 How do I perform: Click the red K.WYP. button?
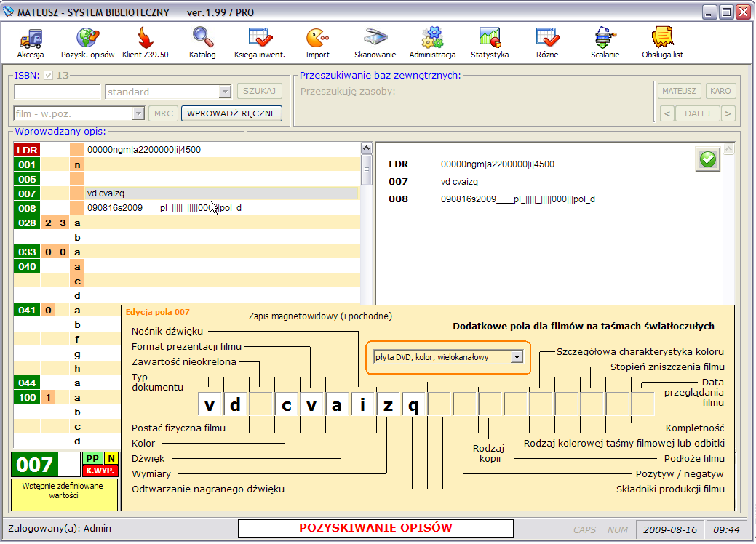pos(101,471)
